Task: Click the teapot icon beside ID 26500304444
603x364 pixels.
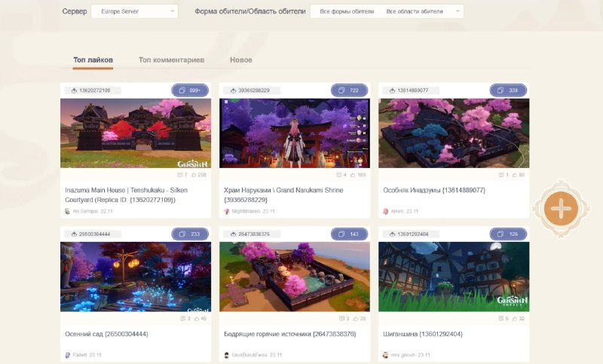Action: click(x=74, y=234)
